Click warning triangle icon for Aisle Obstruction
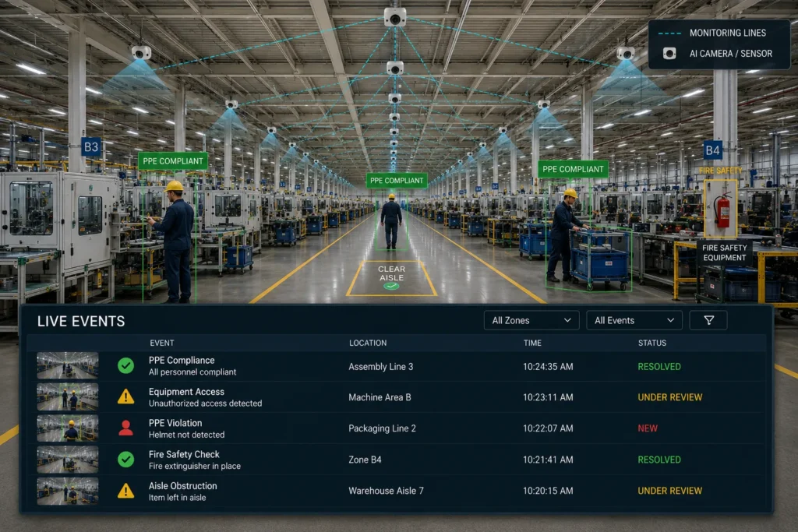Screen dimensions: 798x532 click(x=125, y=491)
